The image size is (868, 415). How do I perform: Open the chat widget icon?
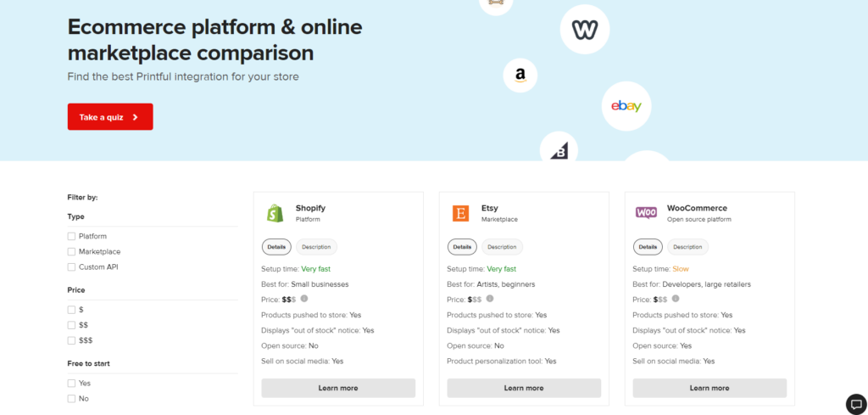[856, 403]
